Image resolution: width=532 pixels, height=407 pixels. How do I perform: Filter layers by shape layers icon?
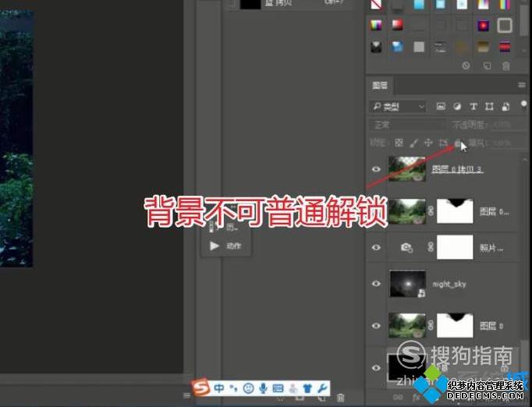[x=489, y=107]
